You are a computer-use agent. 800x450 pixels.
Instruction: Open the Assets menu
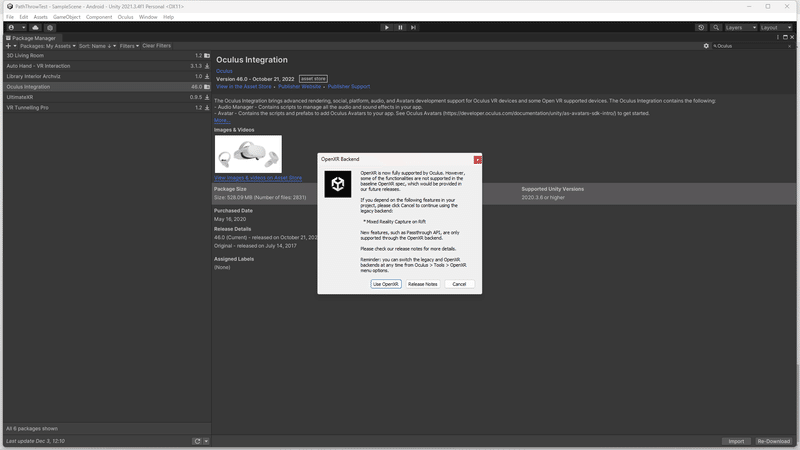click(x=40, y=17)
